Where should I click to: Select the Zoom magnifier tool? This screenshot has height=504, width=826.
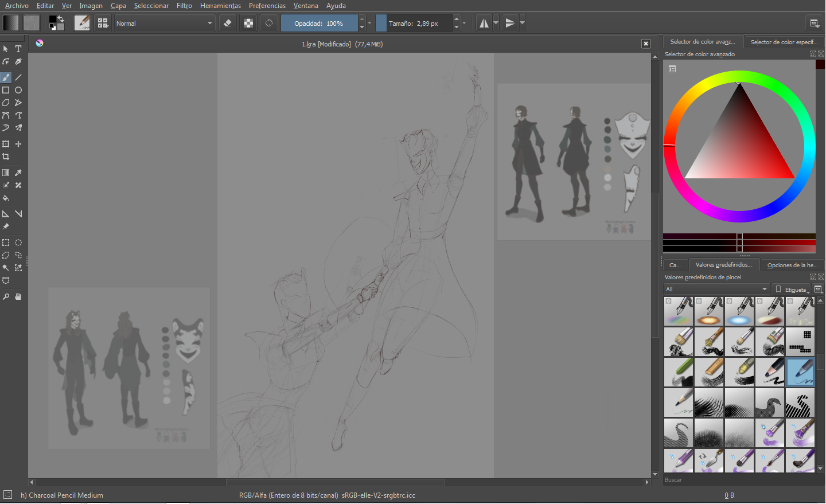(x=6, y=296)
